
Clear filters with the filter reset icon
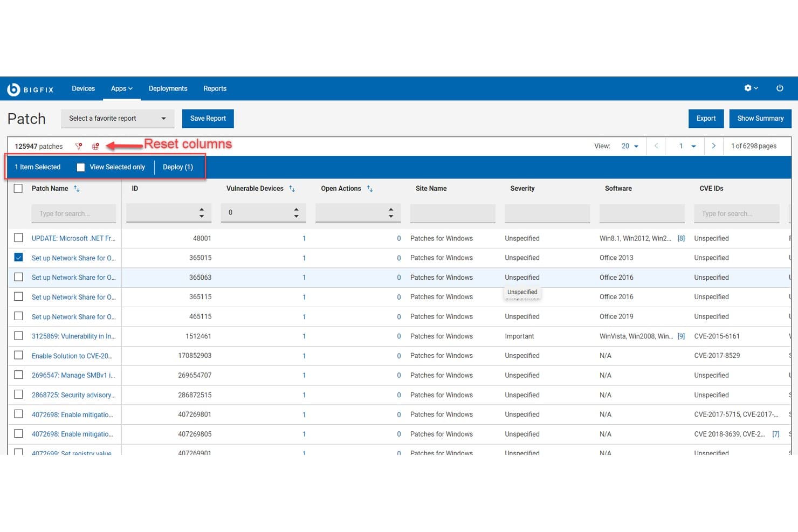pos(79,146)
